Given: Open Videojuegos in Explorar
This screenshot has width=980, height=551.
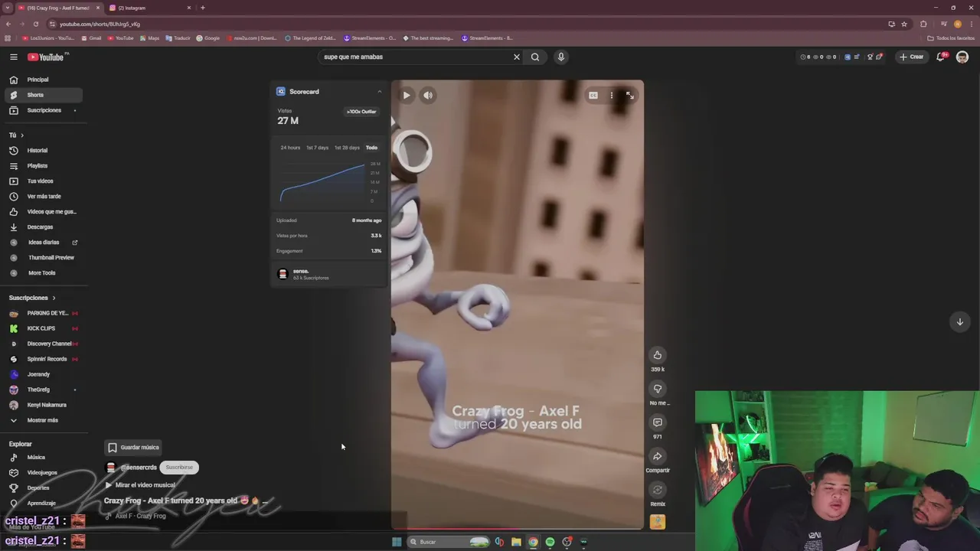Looking at the screenshot, I should point(43,473).
